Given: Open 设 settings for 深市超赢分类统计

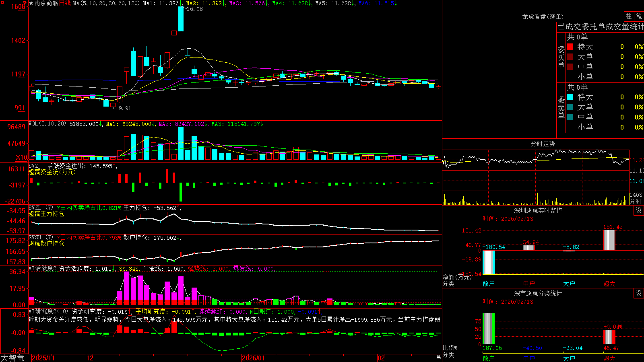Looking at the screenshot, I should coord(639,293).
